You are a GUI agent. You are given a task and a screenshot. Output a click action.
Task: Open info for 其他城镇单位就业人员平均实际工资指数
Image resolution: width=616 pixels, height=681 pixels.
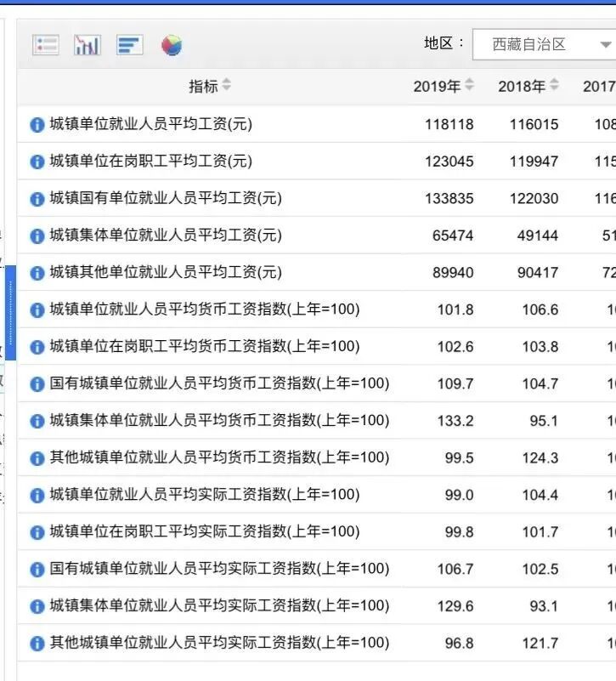click(37, 644)
